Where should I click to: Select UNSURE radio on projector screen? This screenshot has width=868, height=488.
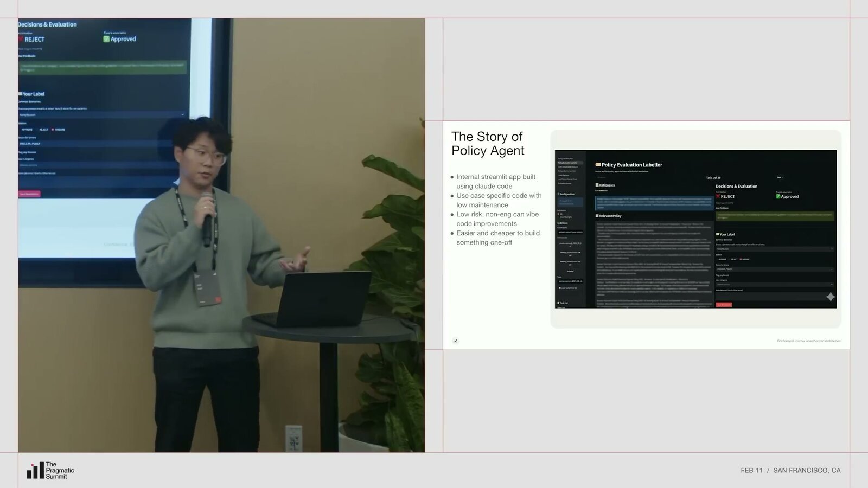click(58, 130)
